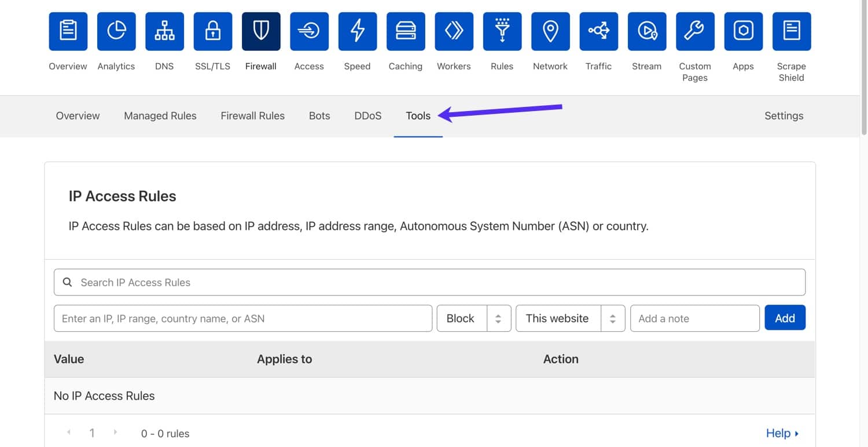This screenshot has height=447, width=868.
Task: Expand the Block action dropdown
Action: (473, 318)
